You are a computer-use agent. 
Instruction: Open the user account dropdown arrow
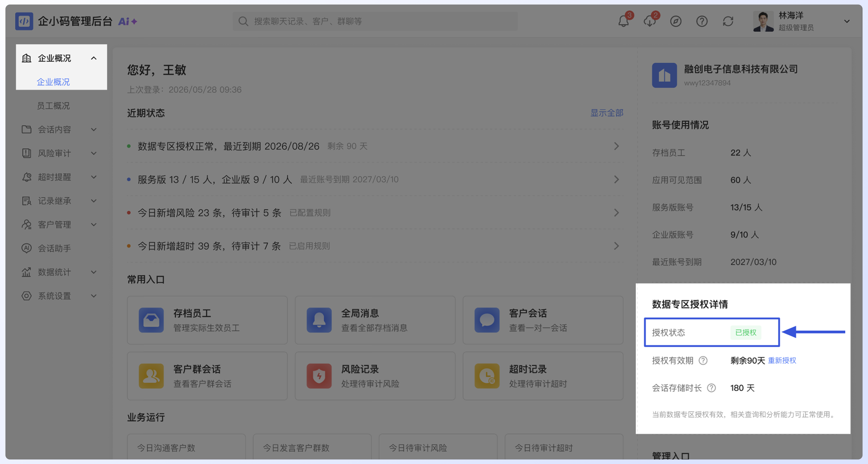click(x=847, y=21)
